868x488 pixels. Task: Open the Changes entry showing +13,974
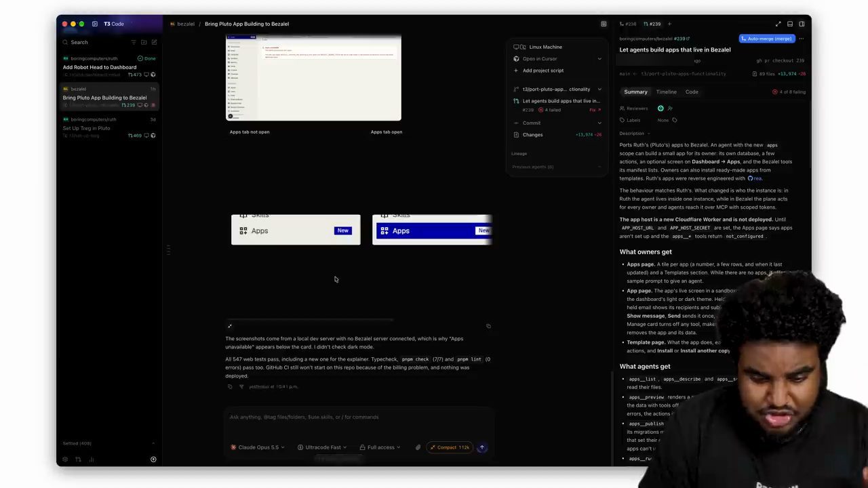557,135
